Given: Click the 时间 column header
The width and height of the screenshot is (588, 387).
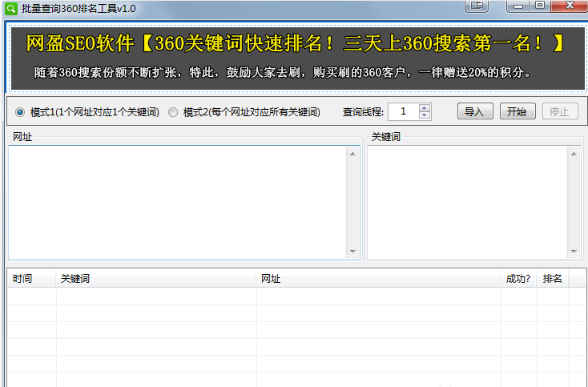Looking at the screenshot, I should [x=32, y=279].
